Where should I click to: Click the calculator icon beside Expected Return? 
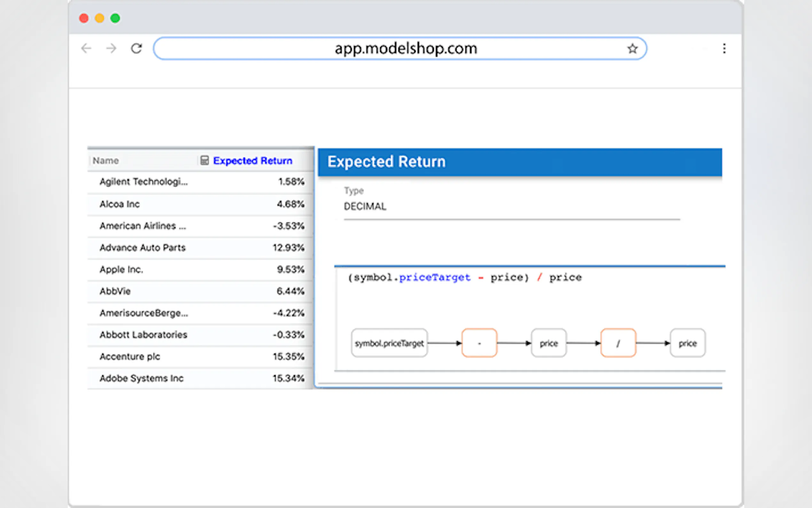click(x=204, y=160)
